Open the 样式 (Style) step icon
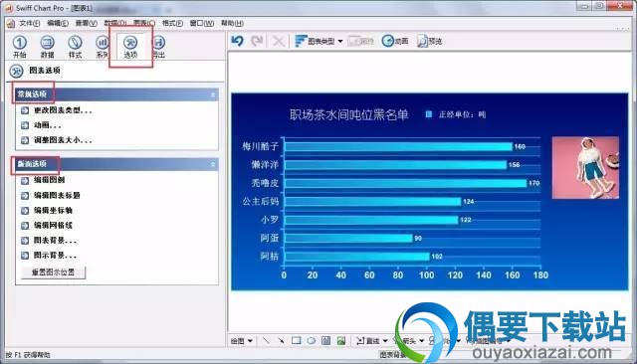637x364 pixels. coord(76,47)
